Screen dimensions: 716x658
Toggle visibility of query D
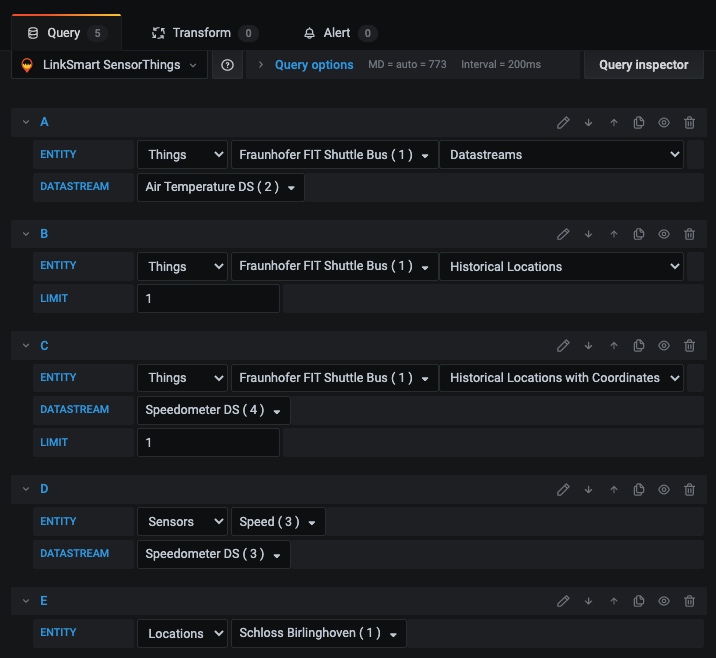pos(664,490)
